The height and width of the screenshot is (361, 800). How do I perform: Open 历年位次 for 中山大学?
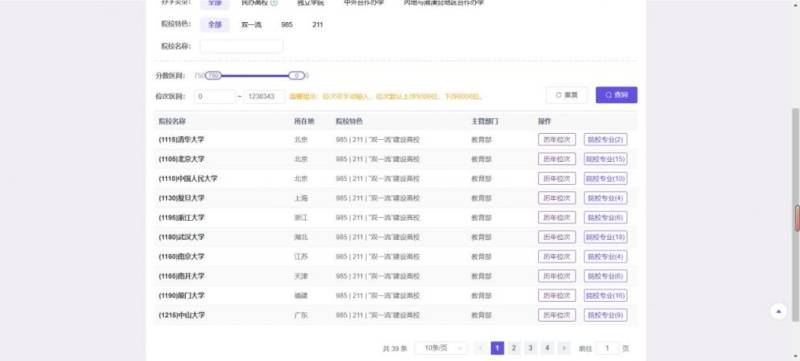click(557, 315)
